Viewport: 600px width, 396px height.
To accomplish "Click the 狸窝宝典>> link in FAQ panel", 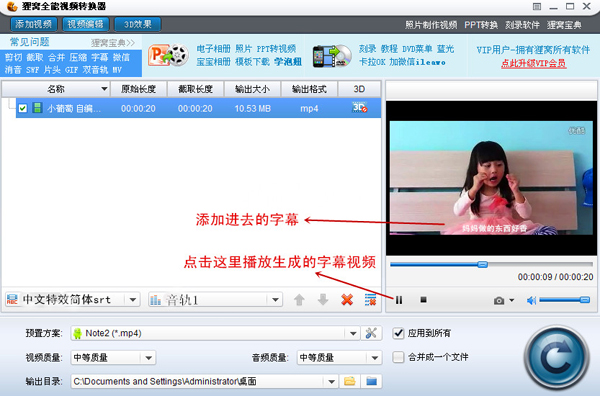I will [113, 43].
